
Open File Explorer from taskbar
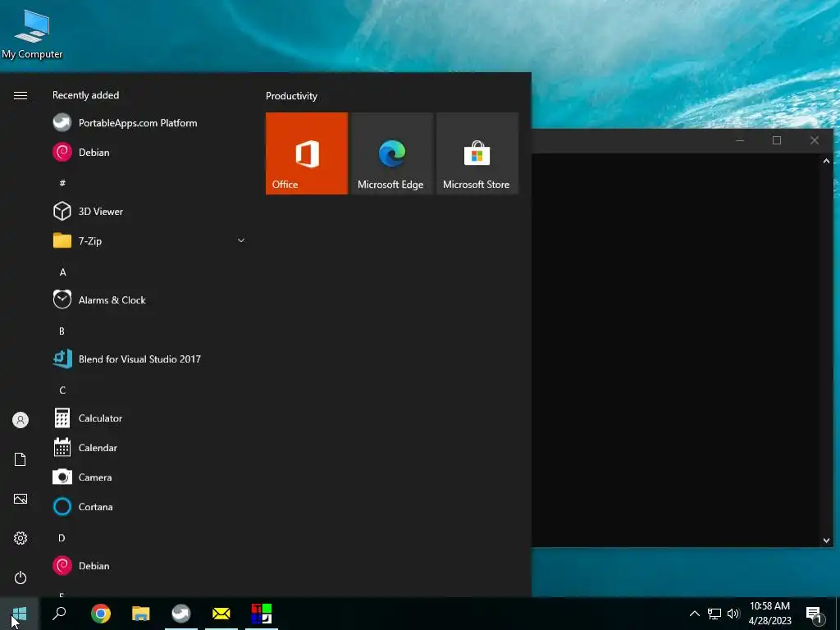[141, 614]
